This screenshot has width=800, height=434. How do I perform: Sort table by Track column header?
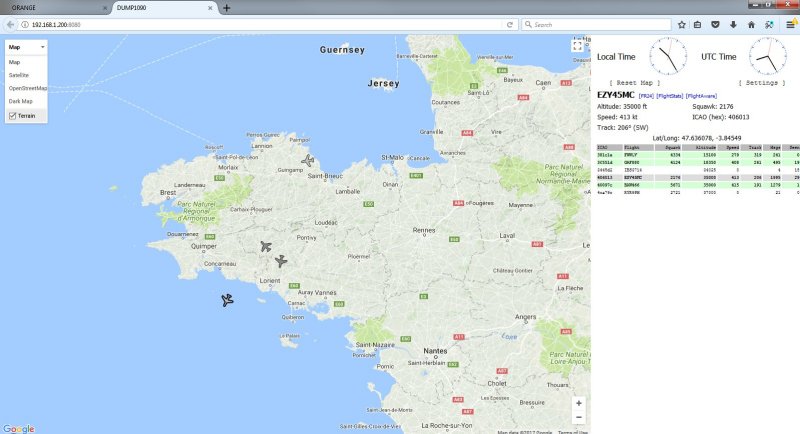[752, 147]
